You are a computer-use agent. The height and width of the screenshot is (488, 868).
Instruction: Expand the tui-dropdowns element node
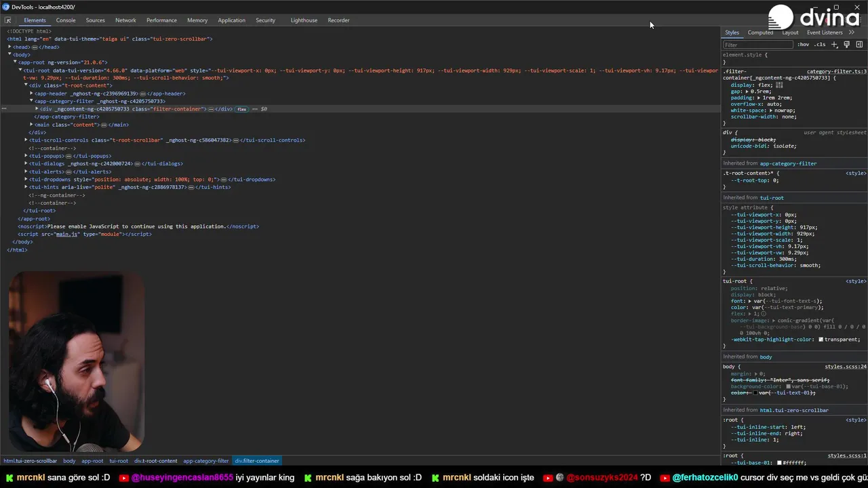point(26,179)
